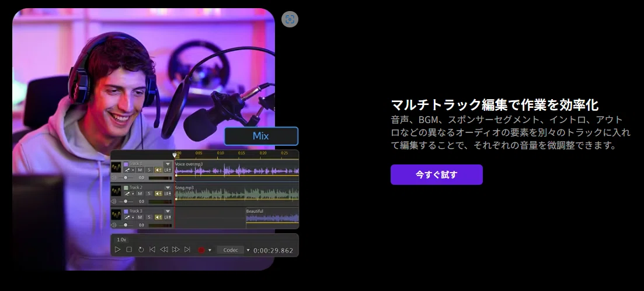The height and width of the screenshot is (291, 644).
Task: Solo Track 3 with the S button
Action: tap(149, 217)
